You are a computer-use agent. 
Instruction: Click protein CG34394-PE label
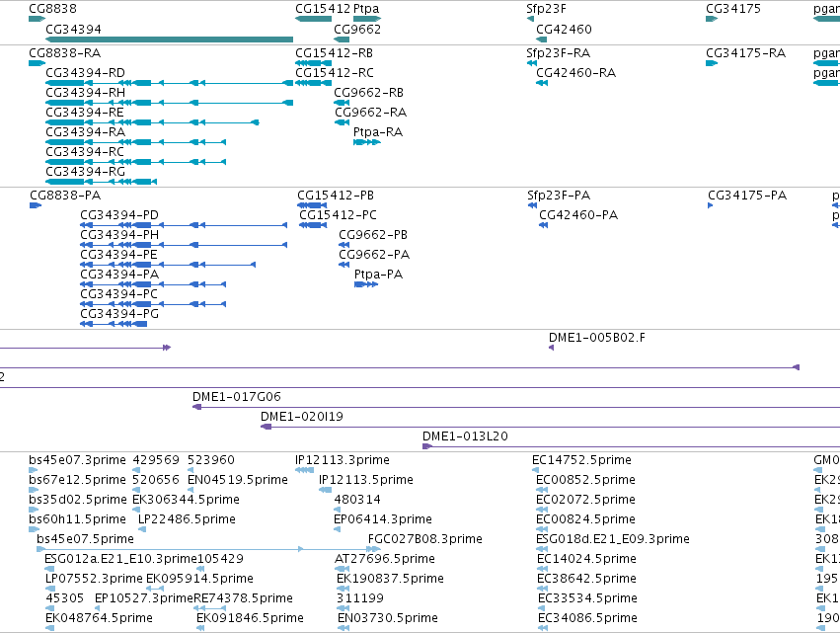(118, 255)
